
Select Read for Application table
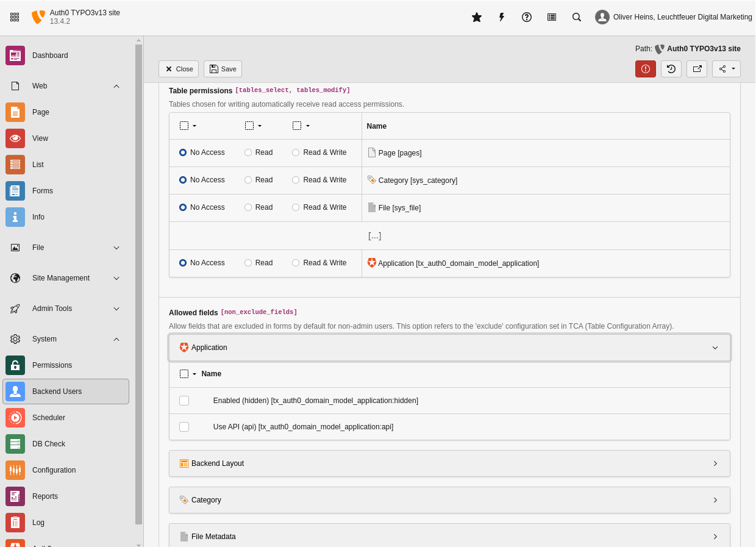pyautogui.click(x=248, y=263)
